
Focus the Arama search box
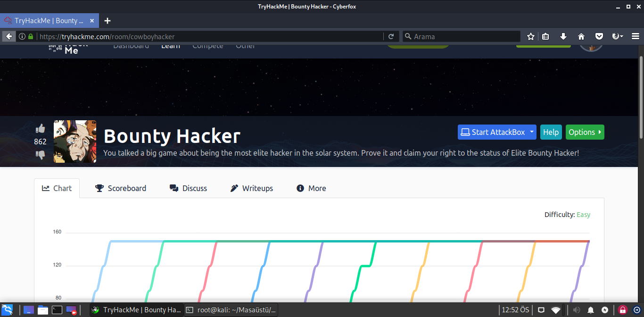462,36
